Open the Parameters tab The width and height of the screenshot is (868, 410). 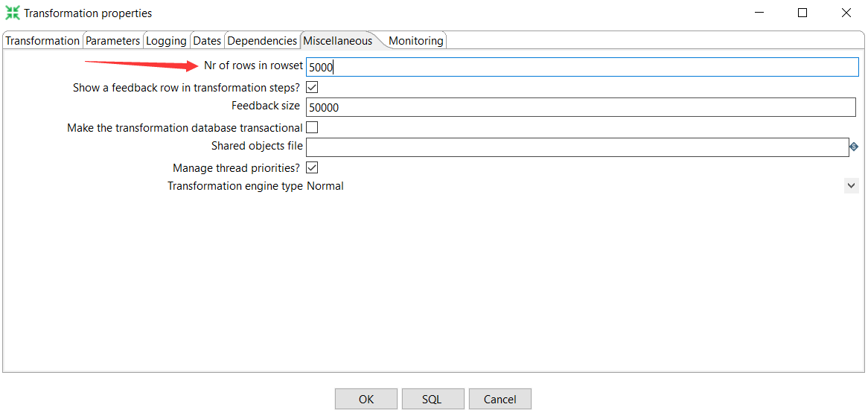(113, 41)
